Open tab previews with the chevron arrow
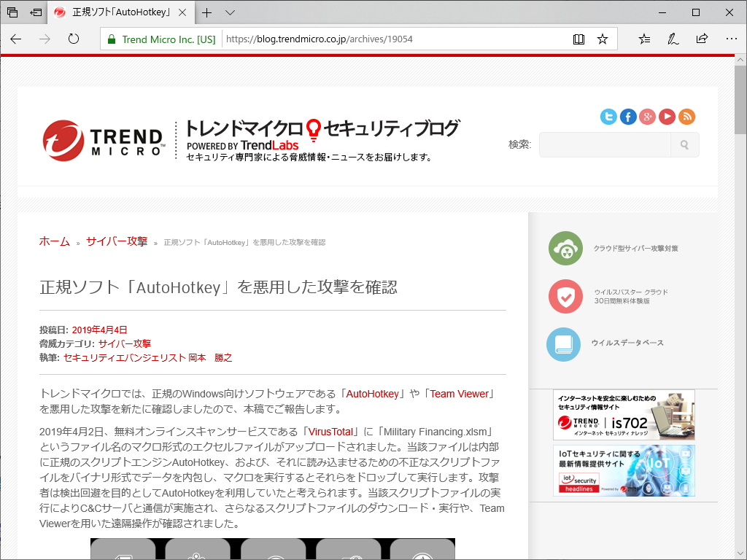 (229, 12)
